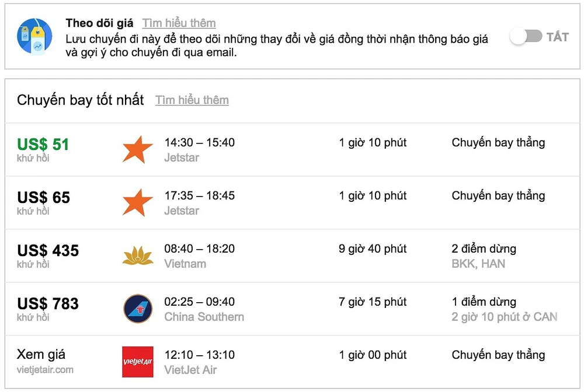Click the China Southern airline logo
584x392 pixels.
pyautogui.click(x=137, y=309)
